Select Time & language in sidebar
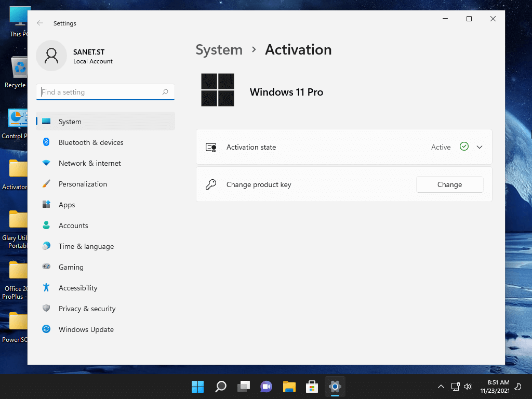532x399 pixels. [x=86, y=246]
